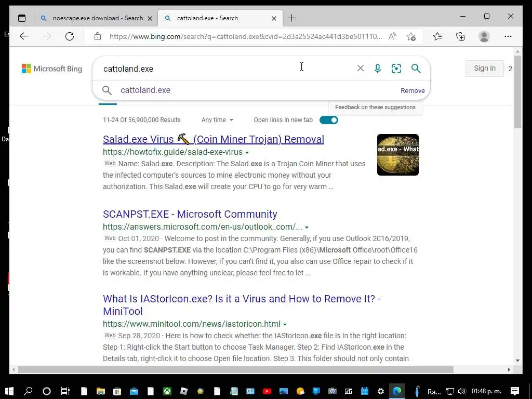Select the cattoland.exe search suggestion

click(x=145, y=90)
